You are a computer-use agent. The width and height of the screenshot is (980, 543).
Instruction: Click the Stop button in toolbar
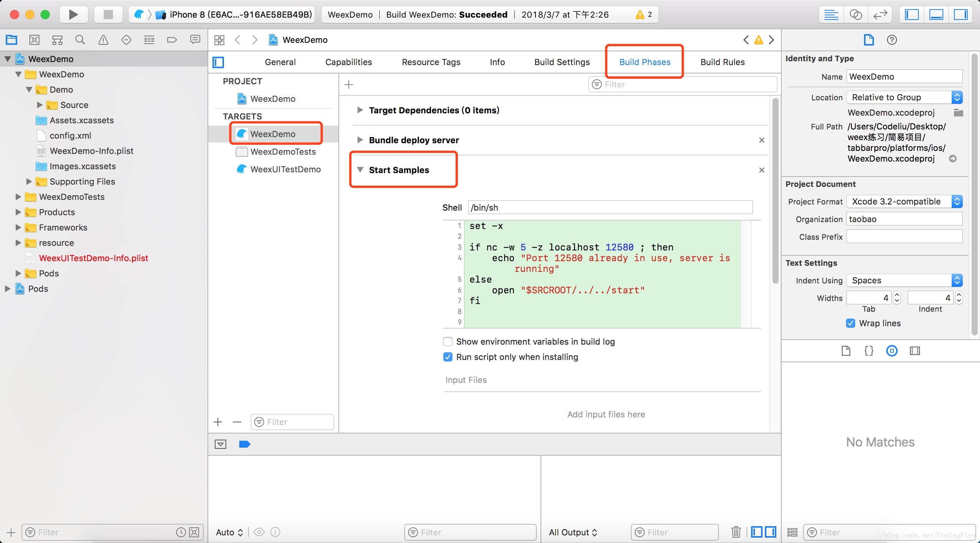click(108, 15)
